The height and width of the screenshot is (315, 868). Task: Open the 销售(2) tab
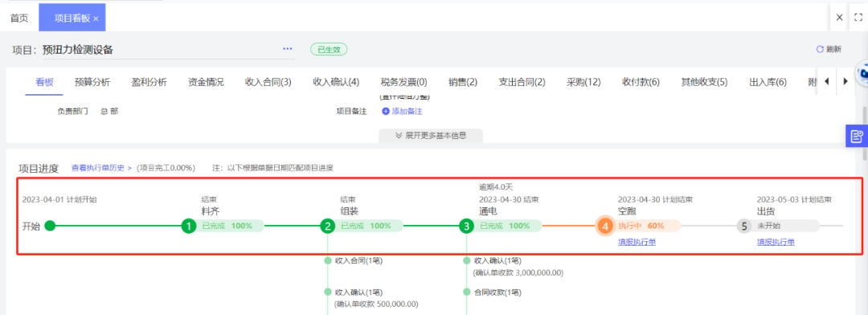click(463, 82)
